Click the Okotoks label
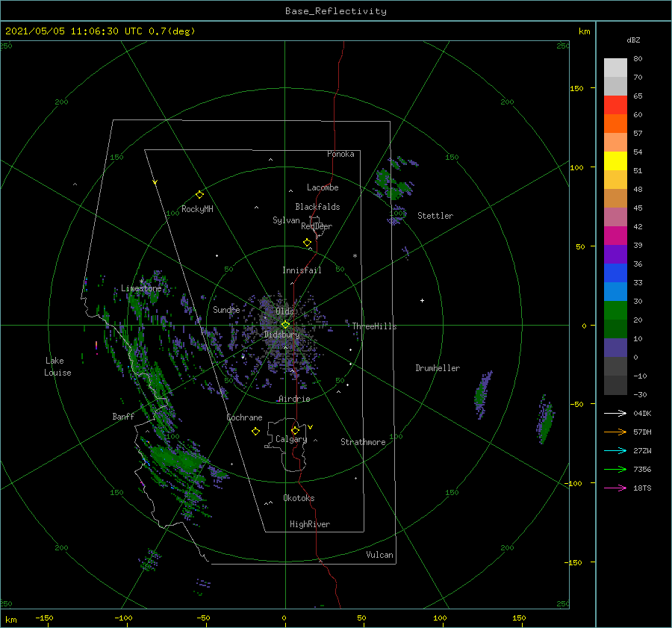The height and width of the screenshot is (628, 672). click(x=299, y=498)
